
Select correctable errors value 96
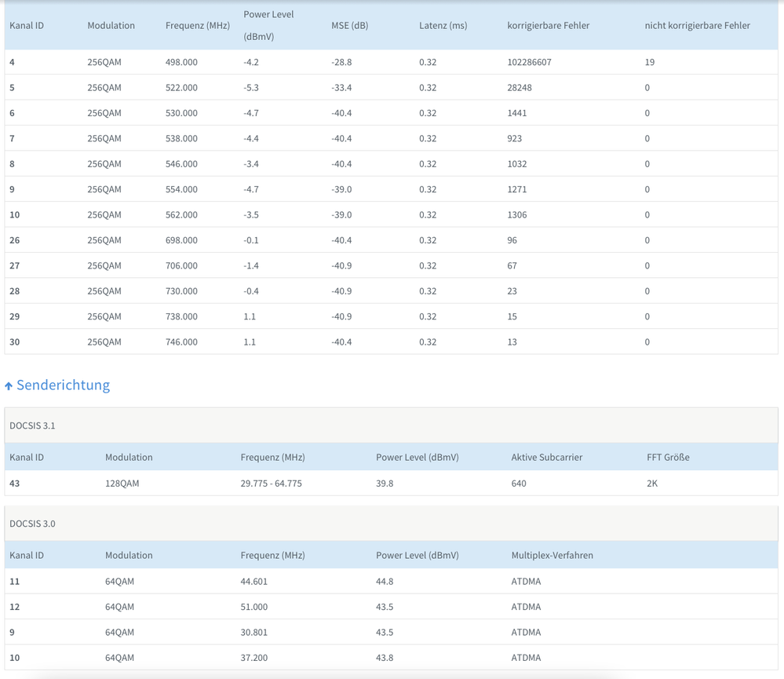pyautogui.click(x=512, y=240)
